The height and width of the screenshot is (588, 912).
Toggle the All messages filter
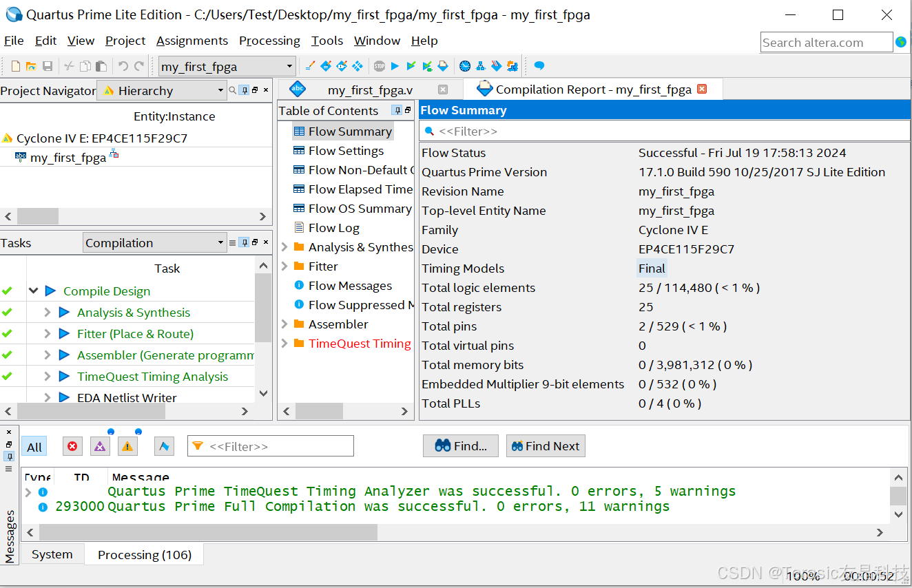click(34, 447)
